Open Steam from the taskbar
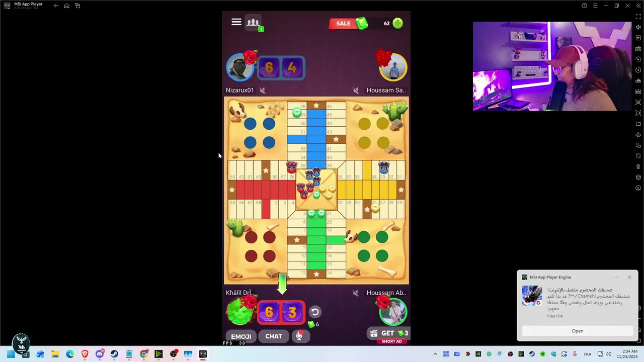644x362 pixels. 114,354
